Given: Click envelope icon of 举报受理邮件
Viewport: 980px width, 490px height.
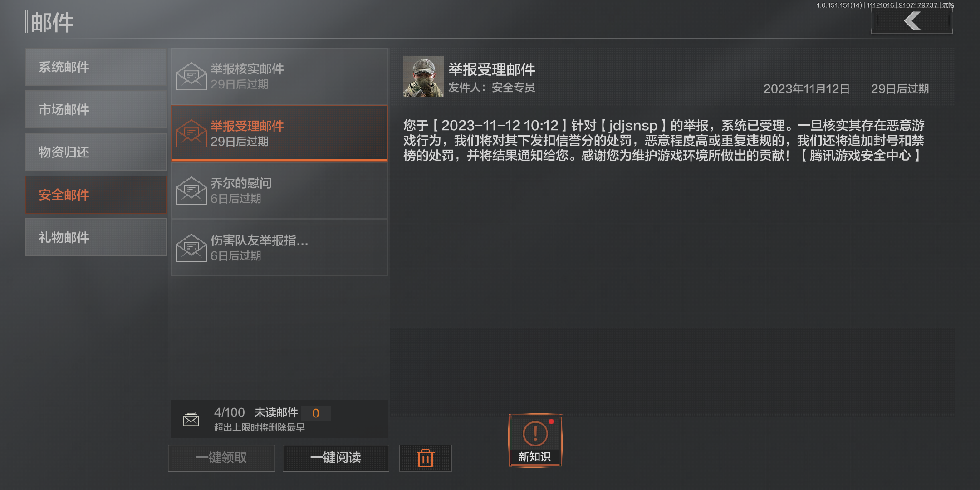Looking at the screenshot, I should point(191,133).
